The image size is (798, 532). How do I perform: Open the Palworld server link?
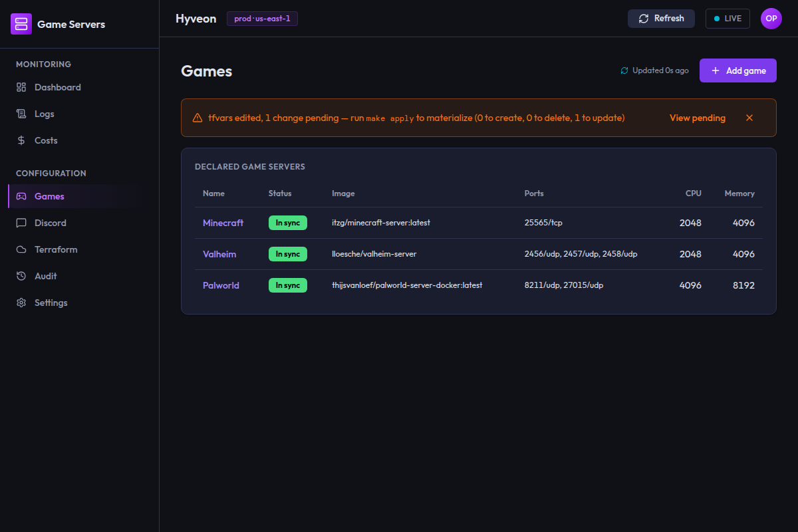click(x=221, y=285)
